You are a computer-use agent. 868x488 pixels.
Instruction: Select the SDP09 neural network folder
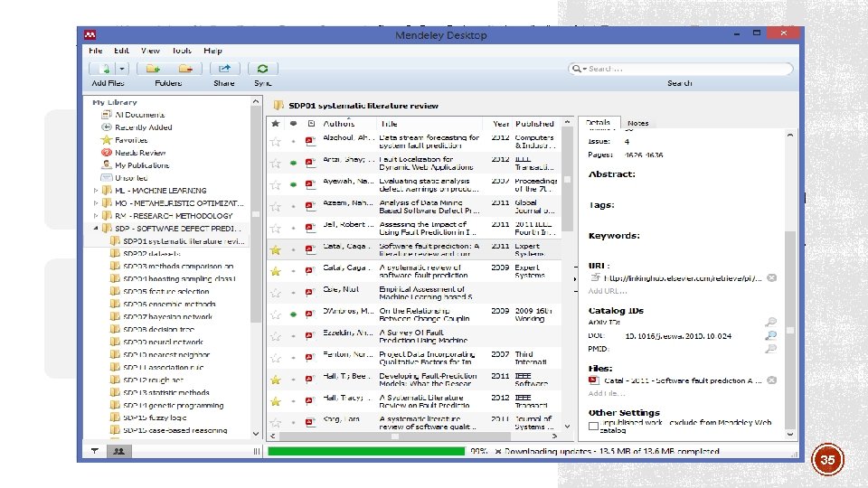[163, 342]
